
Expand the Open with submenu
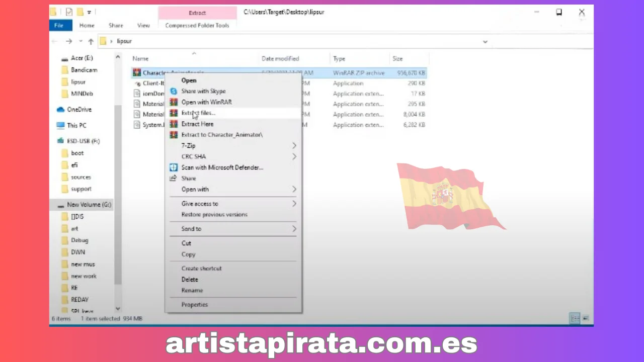(294, 190)
